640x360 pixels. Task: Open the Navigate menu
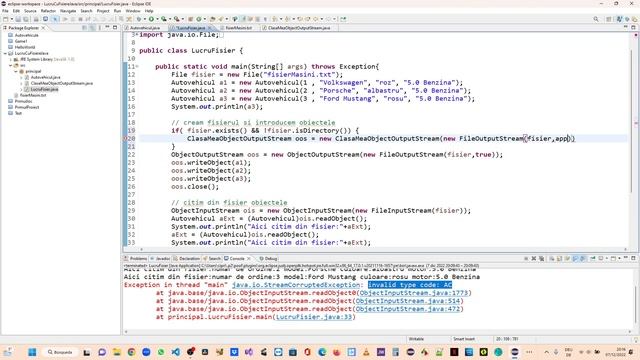coord(68,11)
